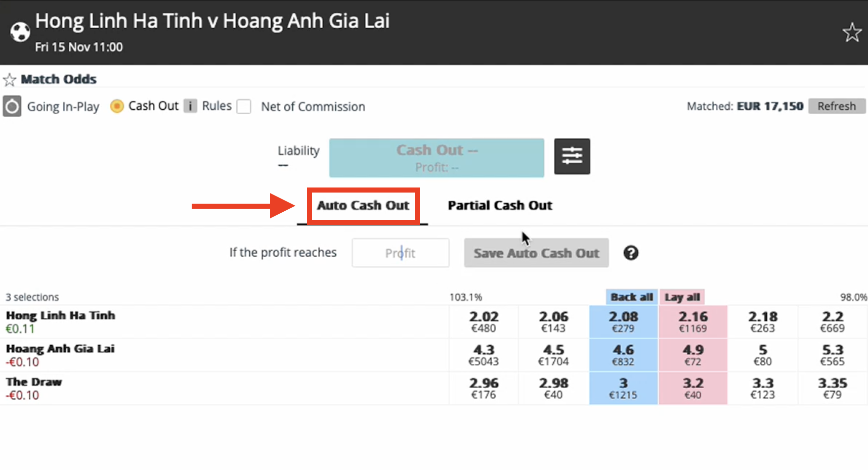This screenshot has height=470, width=868.
Task: Click the Auto Cash Out help icon
Action: [x=631, y=253]
